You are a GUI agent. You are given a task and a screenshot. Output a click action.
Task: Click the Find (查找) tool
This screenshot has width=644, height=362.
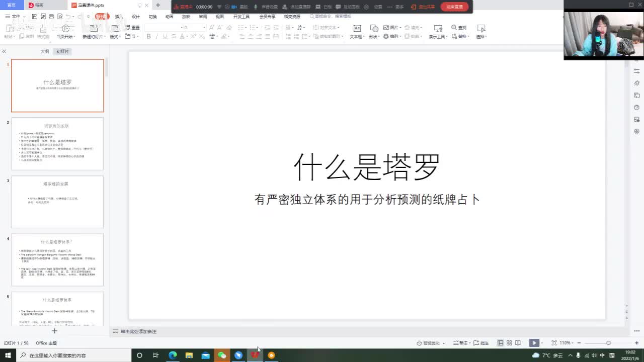(x=459, y=28)
